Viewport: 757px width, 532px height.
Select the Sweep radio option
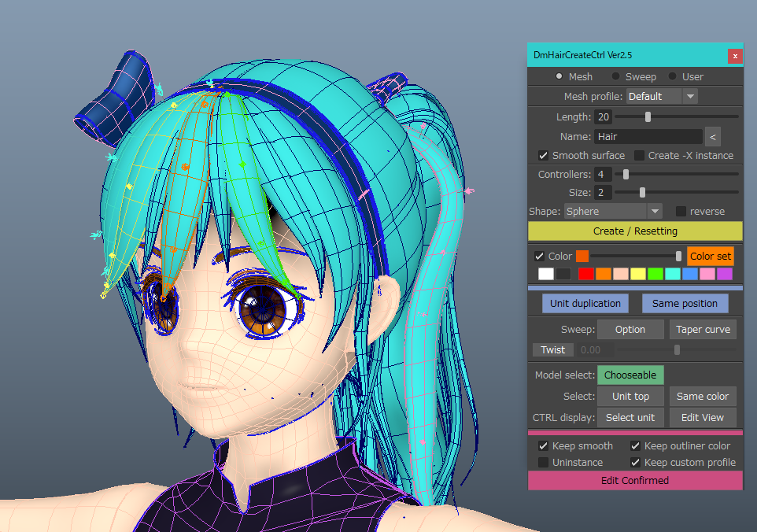pos(615,76)
